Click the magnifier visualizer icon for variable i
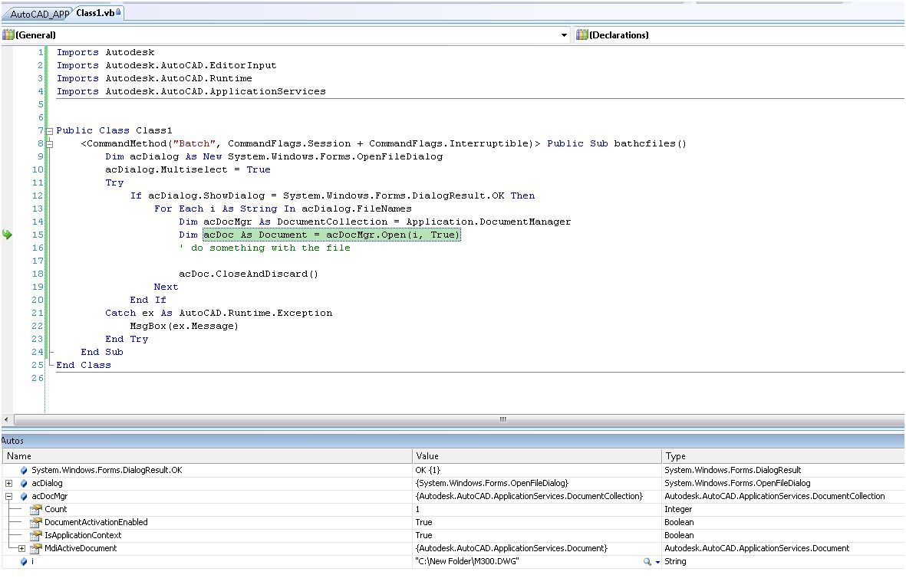906x588 pixels. pos(648,562)
